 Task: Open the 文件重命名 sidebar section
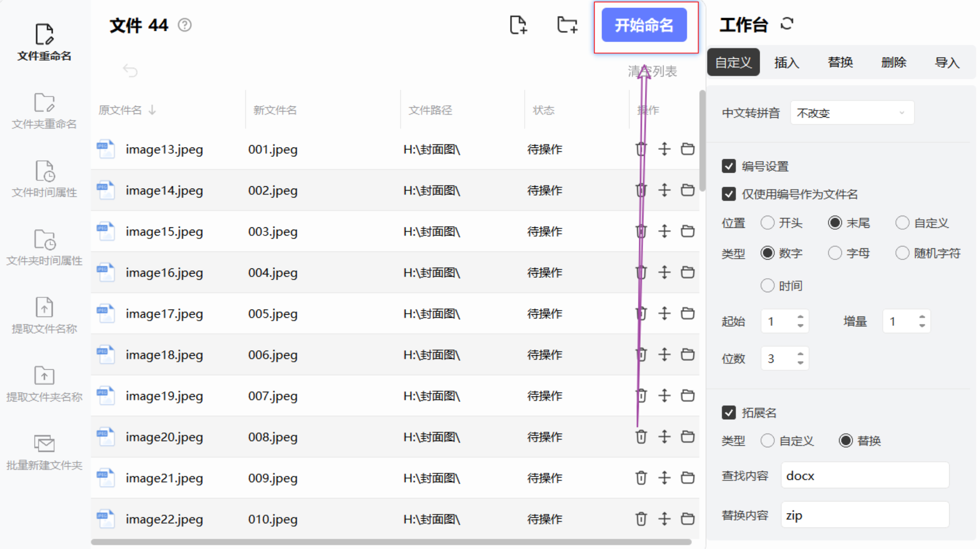(44, 42)
